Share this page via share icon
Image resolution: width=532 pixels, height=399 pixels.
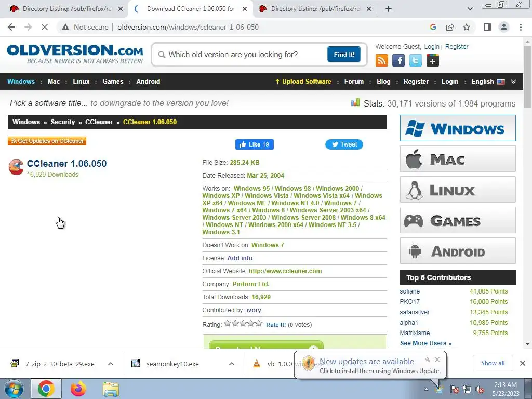click(x=450, y=27)
